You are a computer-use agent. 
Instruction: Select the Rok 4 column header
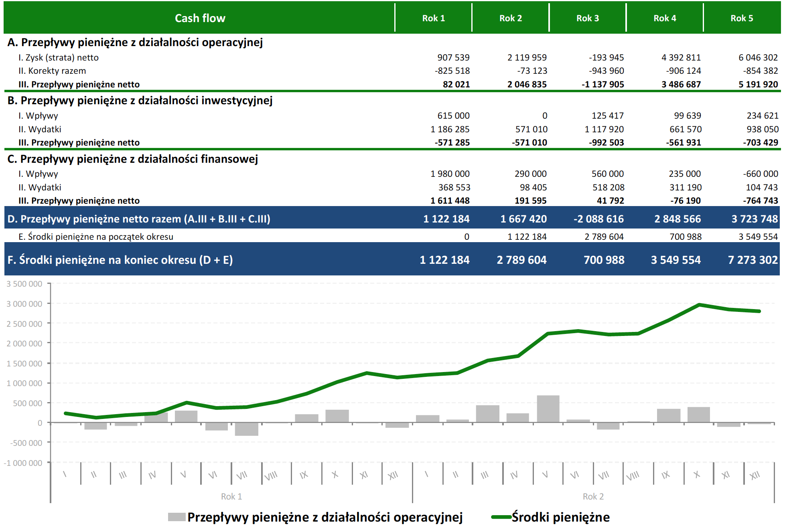pyautogui.click(x=665, y=18)
